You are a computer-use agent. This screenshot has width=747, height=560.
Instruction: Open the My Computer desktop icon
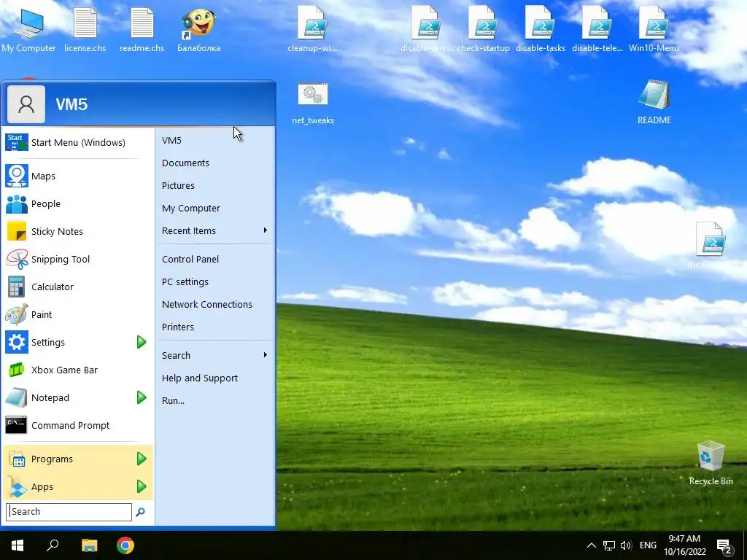[x=28, y=29]
